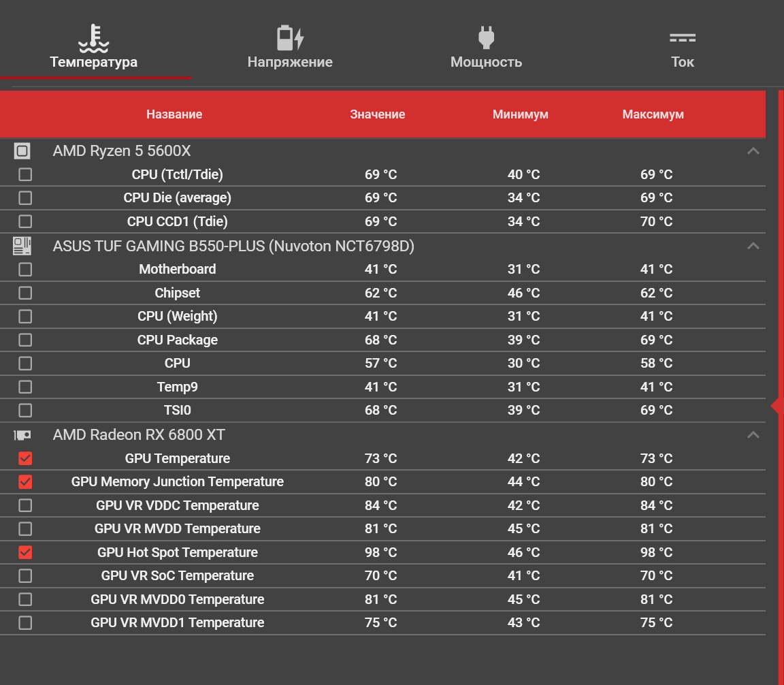Click the 84 °C value in the Значение column of the GPU VR VDDC row

pyautogui.click(x=380, y=505)
